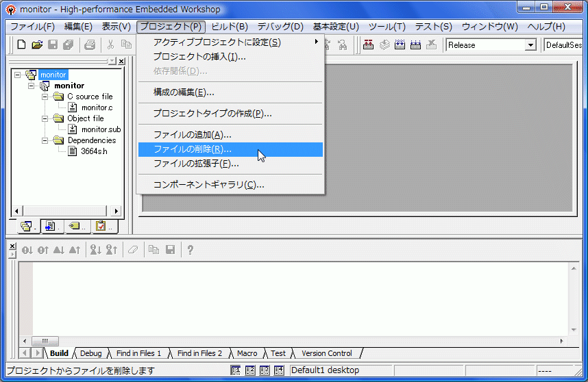Choose プロジェクトタイプの作成 menu entry
588x382 pixels.
point(230,114)
